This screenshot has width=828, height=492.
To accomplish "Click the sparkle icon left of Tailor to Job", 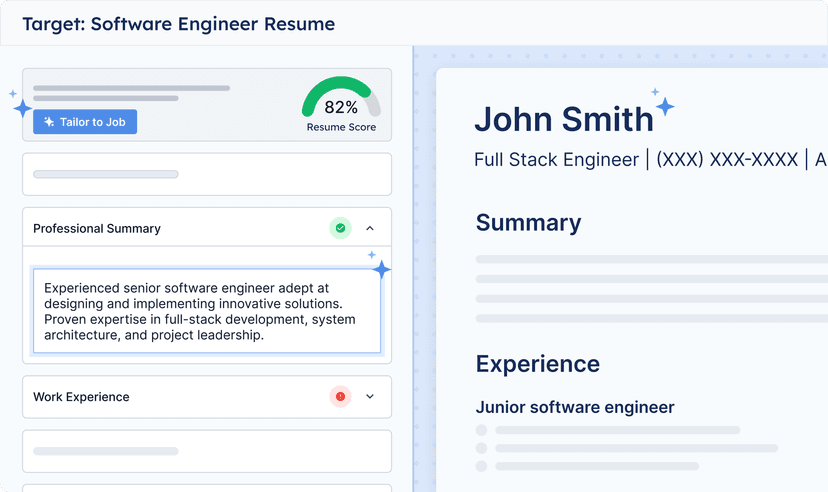I will [21, 105].
